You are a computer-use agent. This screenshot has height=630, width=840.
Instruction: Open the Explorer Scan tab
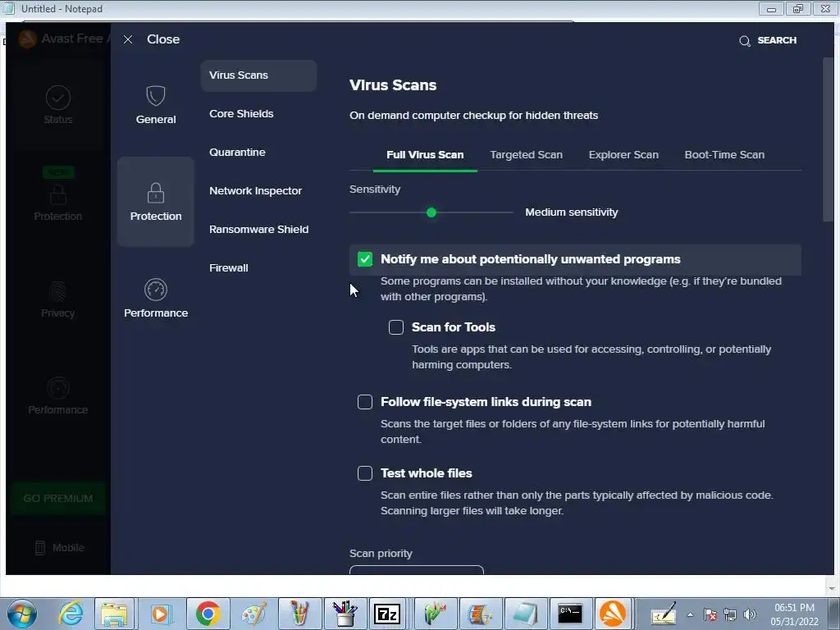623,155
